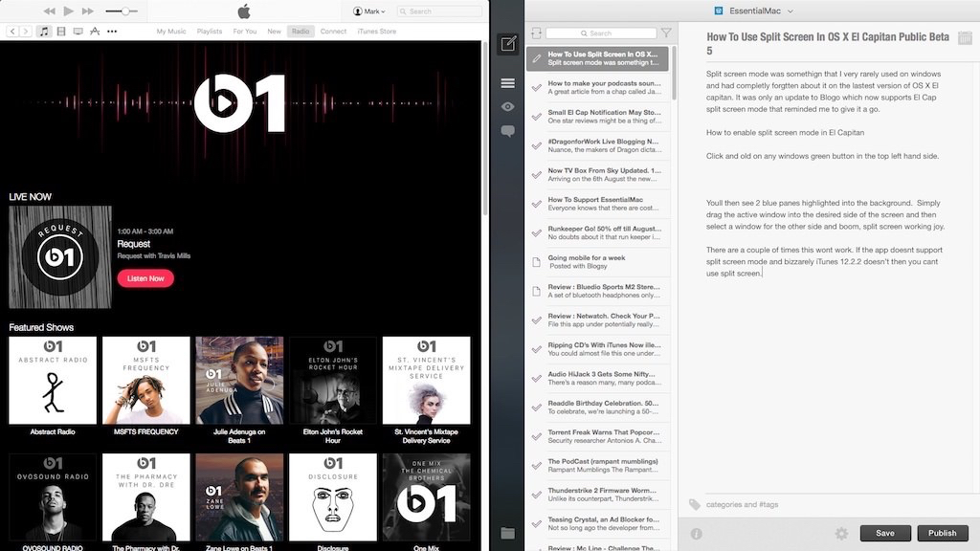Select post Ripping CD's With iTunes
Image resolution: width=980 pixels, height=551 pixels.
[x=597, y=349]
